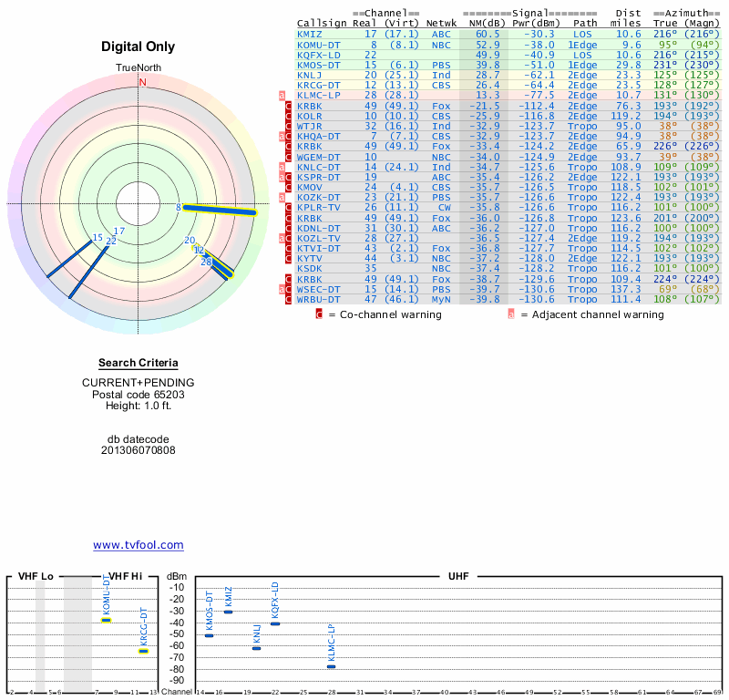Click the KMIZ marker in the UHF chart
The image size is (729, 700).
(228, 612)
